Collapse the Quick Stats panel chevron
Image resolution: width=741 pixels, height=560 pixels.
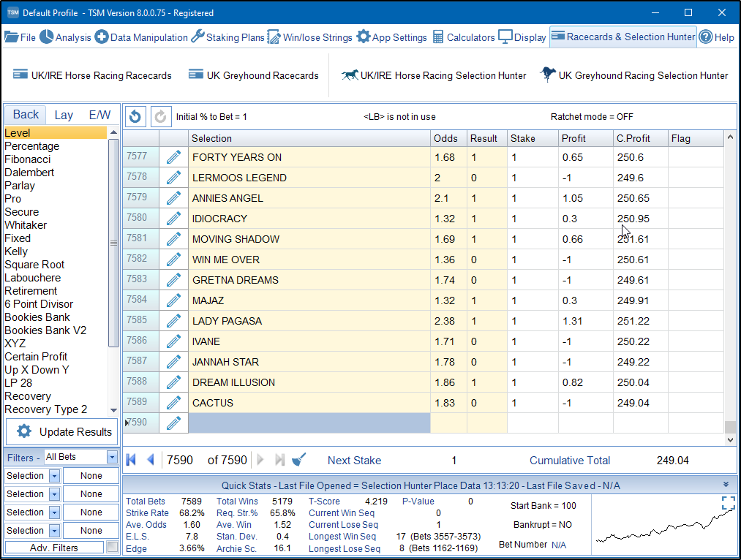pyautogui.click(x=726, y=485)
